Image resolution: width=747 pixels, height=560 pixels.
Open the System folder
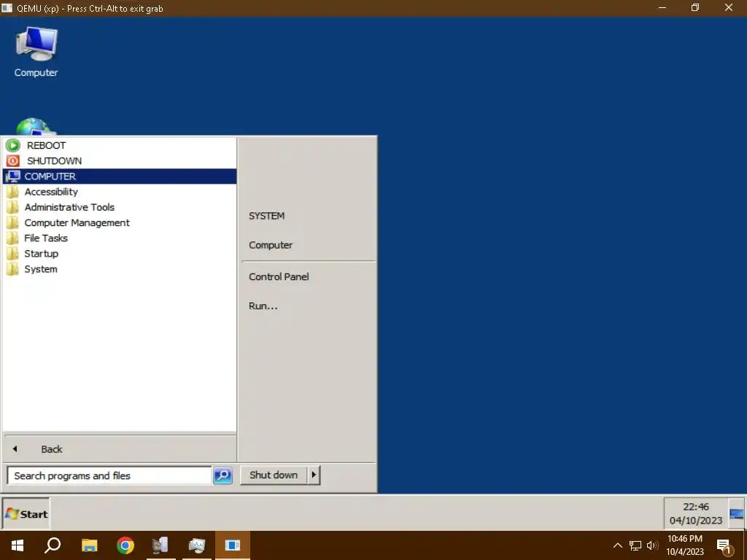pyautogui.click(x=120, y=269)
